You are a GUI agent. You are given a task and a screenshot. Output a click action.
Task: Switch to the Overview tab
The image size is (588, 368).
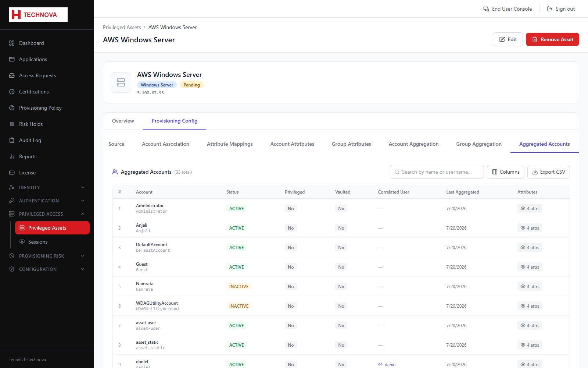[x=123, y=121]
